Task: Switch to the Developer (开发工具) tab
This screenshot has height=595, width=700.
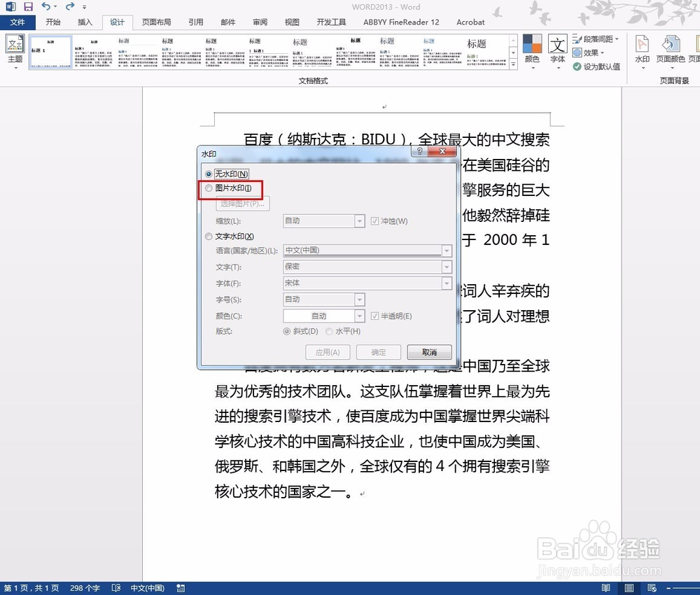Action: coord(331,22)
